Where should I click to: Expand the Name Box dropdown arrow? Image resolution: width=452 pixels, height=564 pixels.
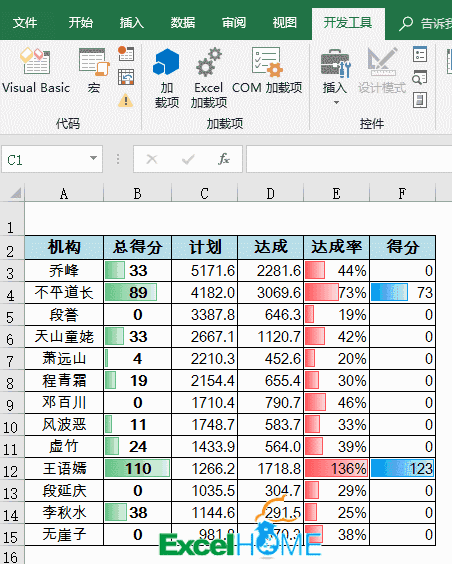[93, 159]
